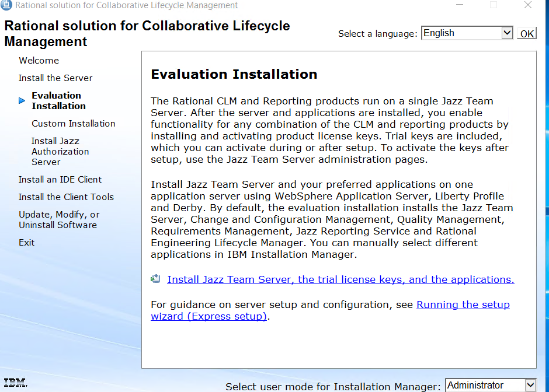The image size is (549, 392).
Task: Follow the Install Jazz Team Server link
Action: [340, 279]
